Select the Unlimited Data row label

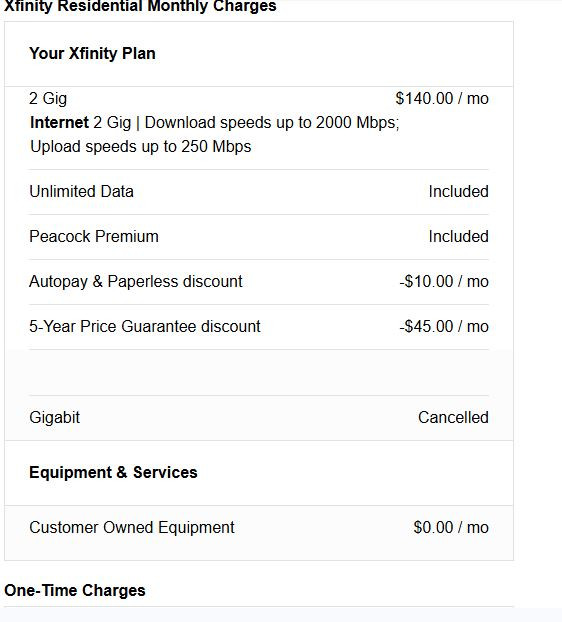[81, 192]
